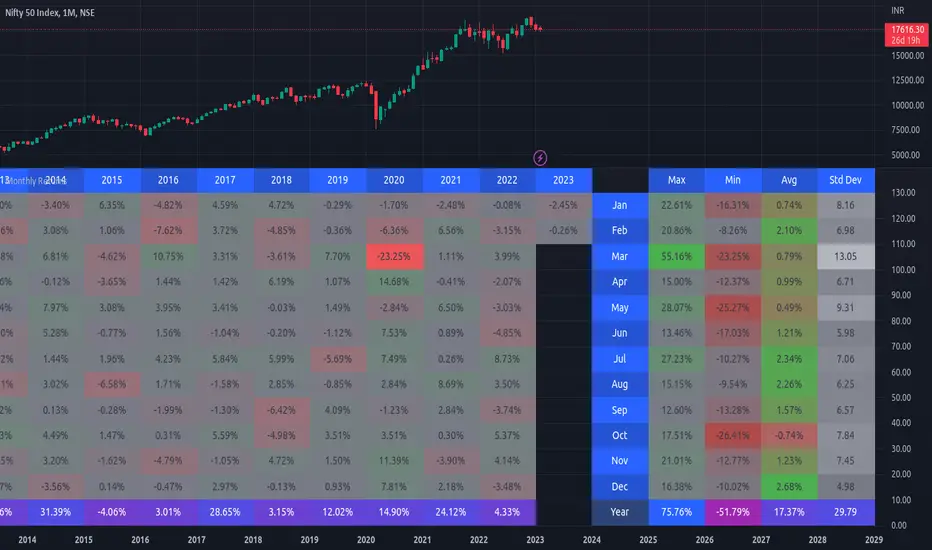Select the May month label

coord(620,307)
